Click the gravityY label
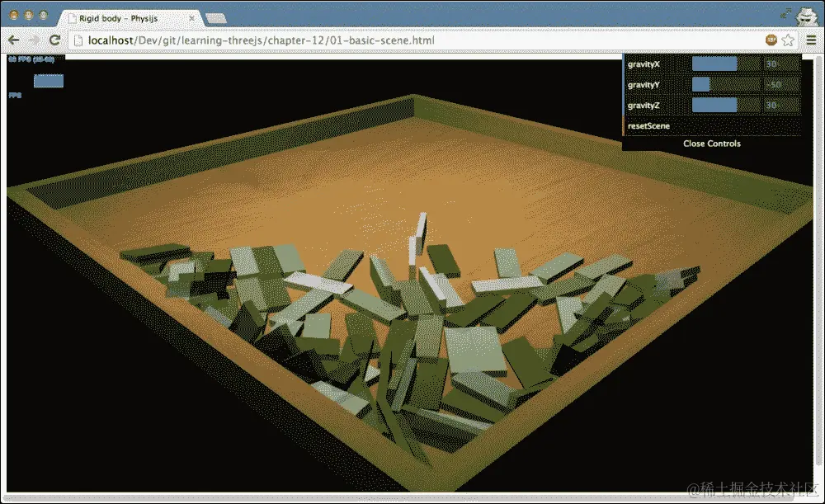Image resolution: width=825 pixels, height=504 pixels. tap(643, 85)
